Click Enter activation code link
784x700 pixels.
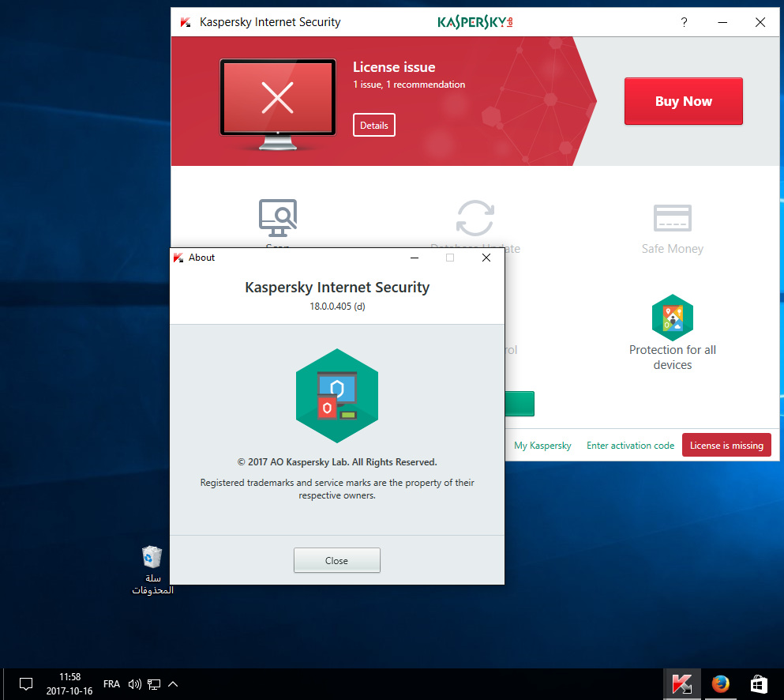(x=631, y=446)
